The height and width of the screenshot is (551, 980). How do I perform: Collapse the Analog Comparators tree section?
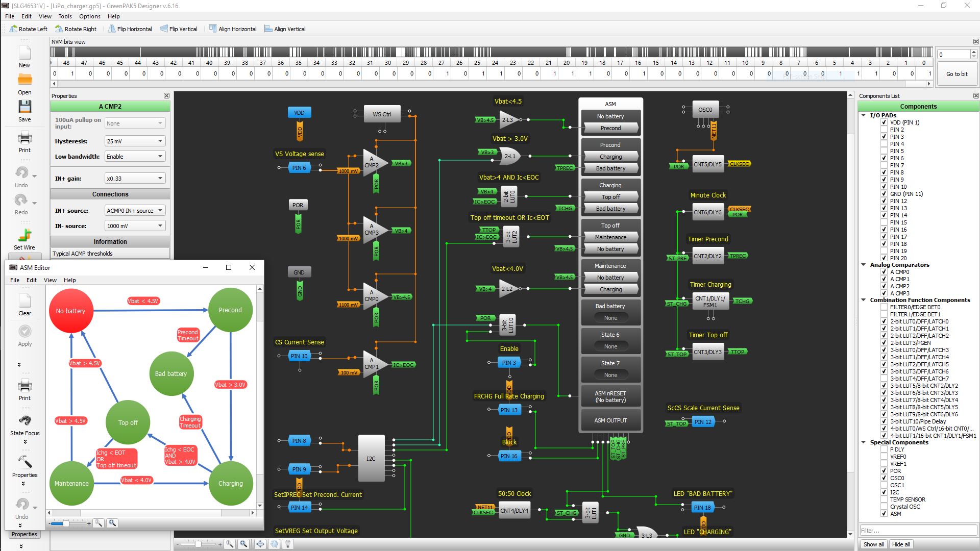point(864,265)
